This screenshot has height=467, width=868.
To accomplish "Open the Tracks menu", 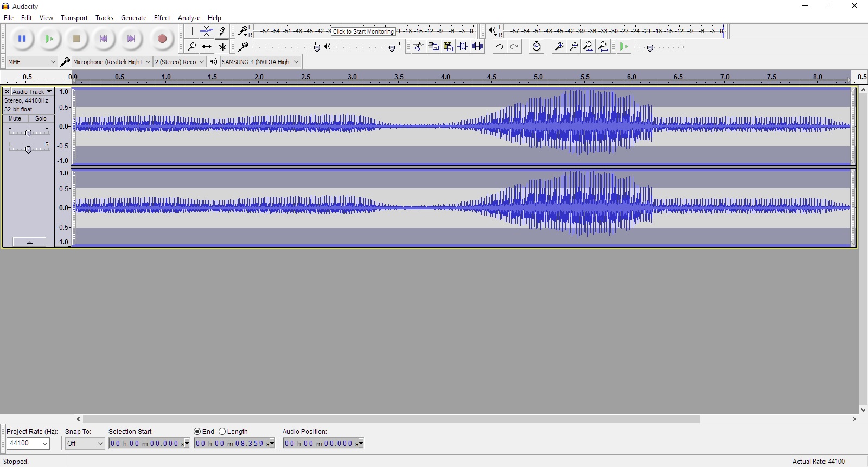I will 104,18.
